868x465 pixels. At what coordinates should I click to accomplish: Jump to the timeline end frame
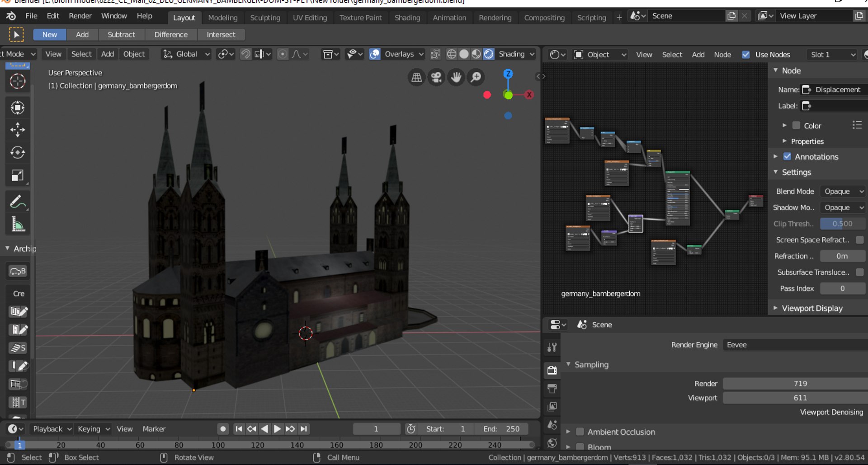304,429
